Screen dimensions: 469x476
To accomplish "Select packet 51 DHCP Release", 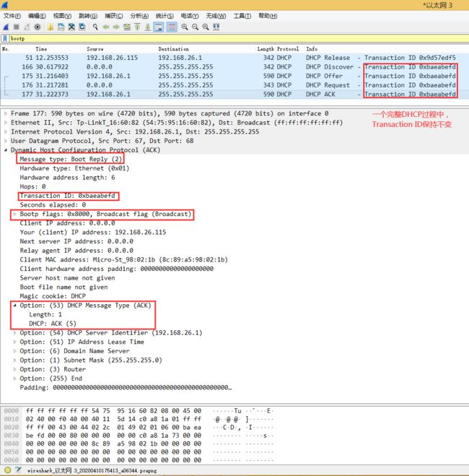I will click(x=234, y=58).
